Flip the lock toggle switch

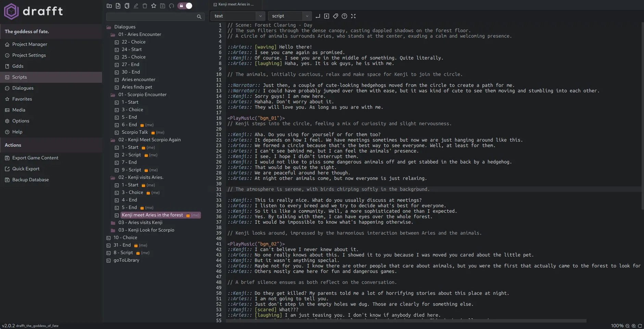tap(185, 6)
